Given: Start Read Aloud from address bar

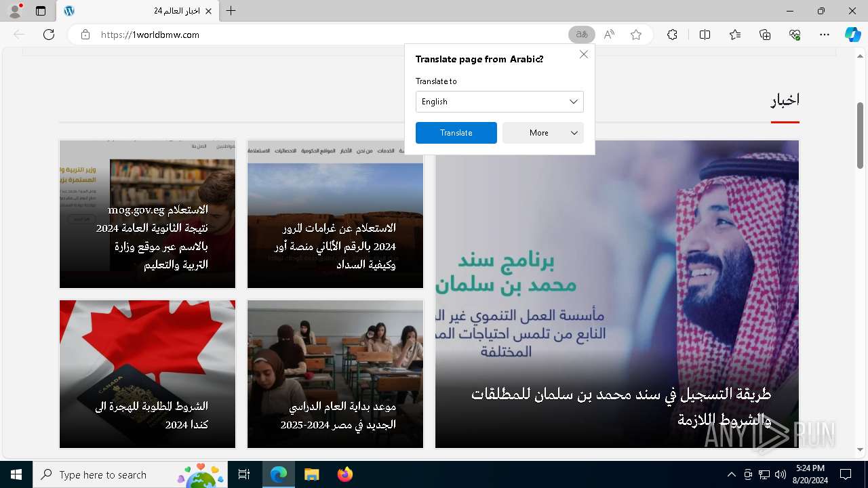Looking at the screenshot, I should pyautogui.click(x=609, y=35).
